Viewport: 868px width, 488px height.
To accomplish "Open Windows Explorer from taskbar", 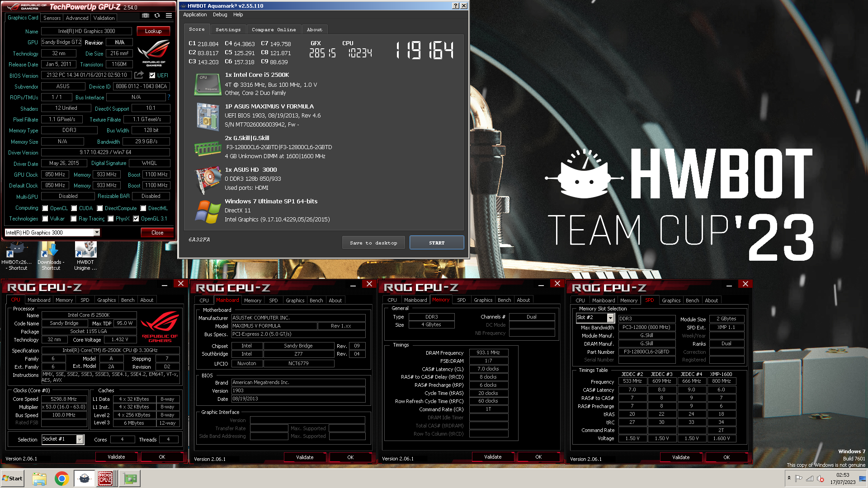I will [39, 479].
